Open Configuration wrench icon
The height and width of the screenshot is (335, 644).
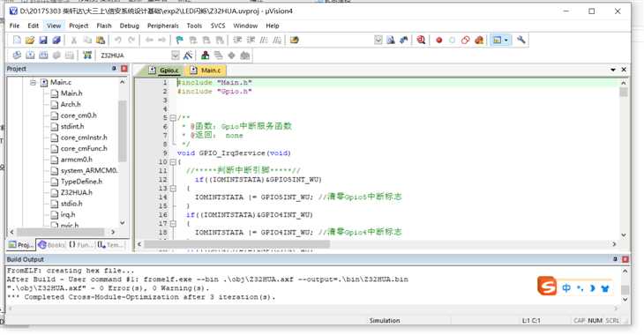click(x=520, y=41)
